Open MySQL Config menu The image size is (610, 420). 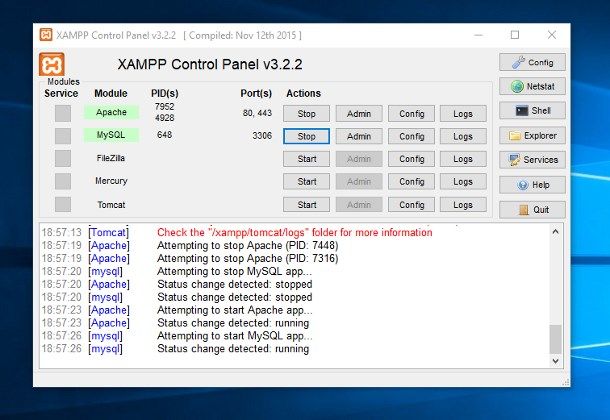(412, 136)
